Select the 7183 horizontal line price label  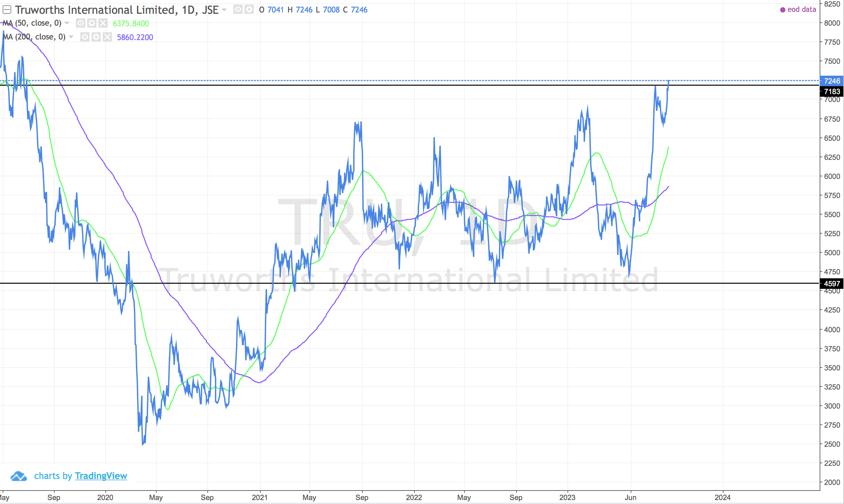(832, 91)
